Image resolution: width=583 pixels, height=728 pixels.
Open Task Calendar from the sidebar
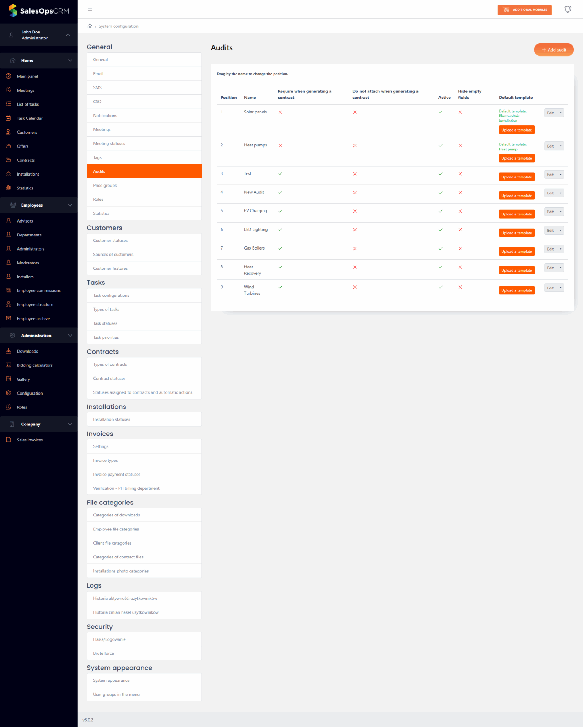pos(29,118)
